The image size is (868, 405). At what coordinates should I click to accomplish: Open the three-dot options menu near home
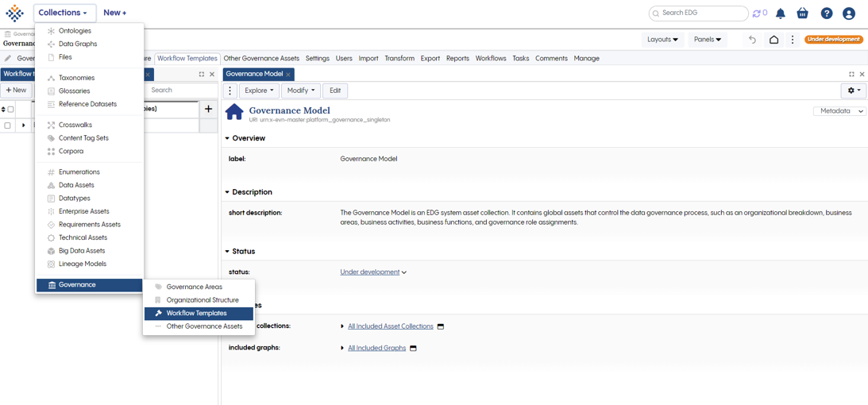793,40
